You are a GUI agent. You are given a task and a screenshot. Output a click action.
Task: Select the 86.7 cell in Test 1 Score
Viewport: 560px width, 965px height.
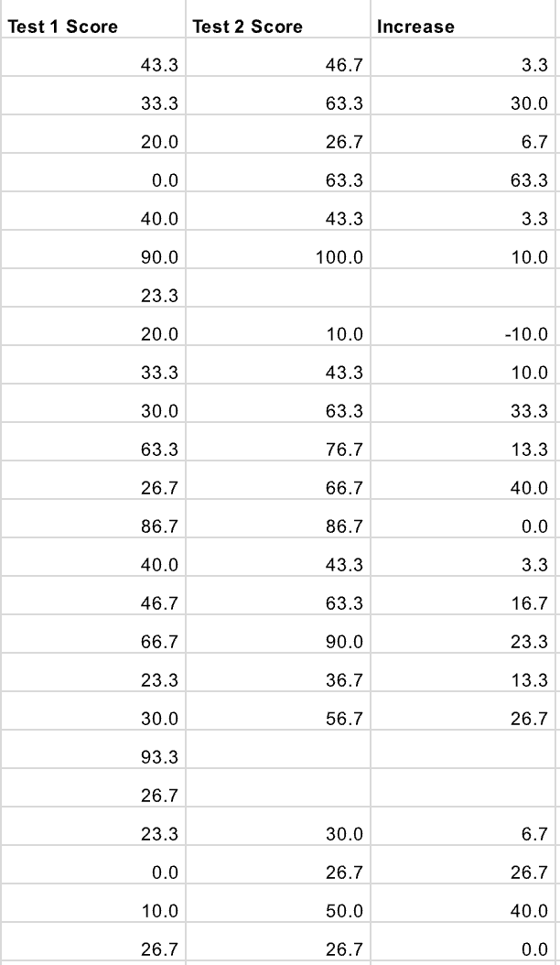point(159,526)
